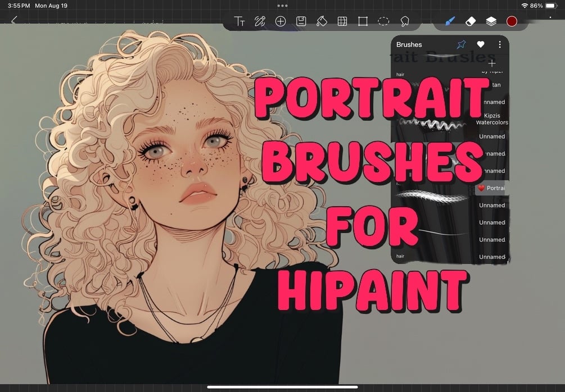Tap the home indicator bar
The image size is (565, 392).
282,388
